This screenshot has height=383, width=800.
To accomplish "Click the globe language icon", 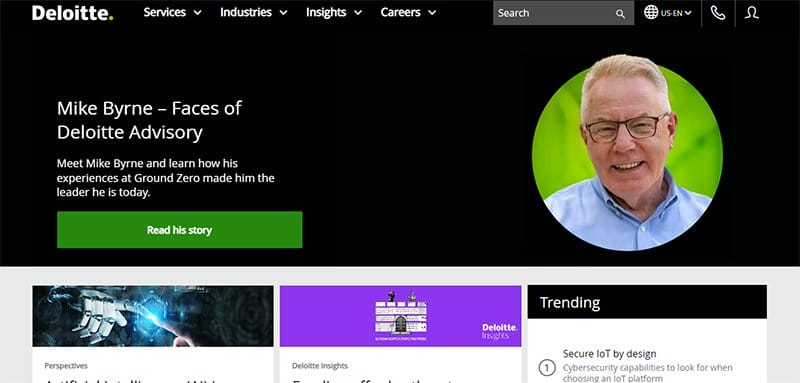I will pos(651,12).
